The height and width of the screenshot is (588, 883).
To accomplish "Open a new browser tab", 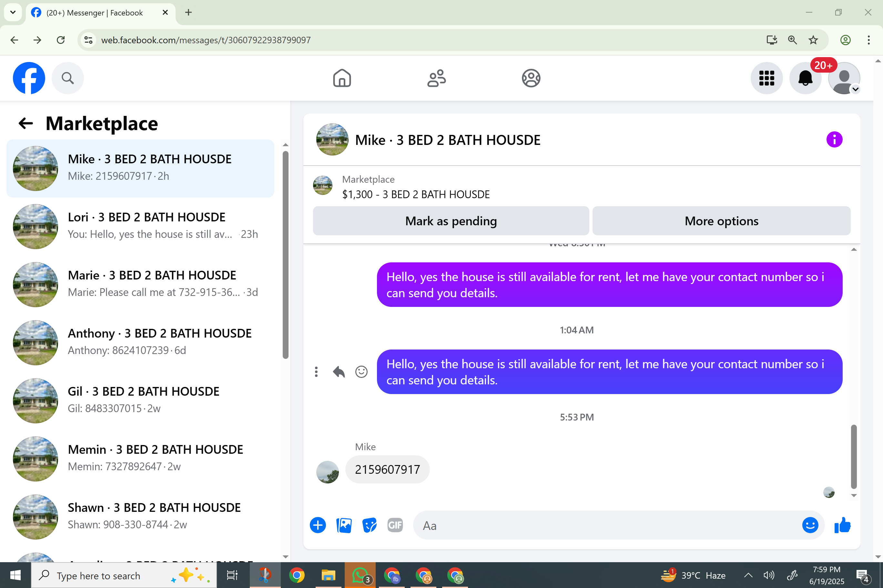I will tap(188, 12).
